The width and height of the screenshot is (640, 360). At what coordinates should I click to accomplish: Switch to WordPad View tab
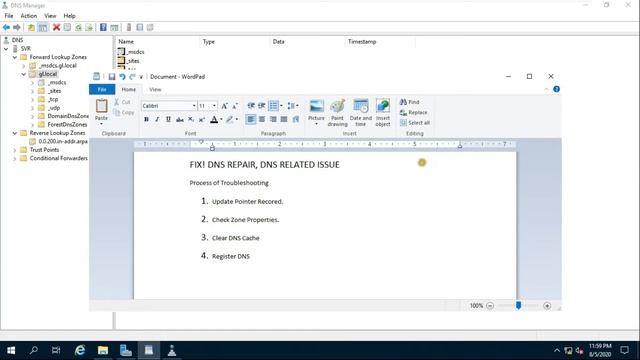tap(155, 89)
